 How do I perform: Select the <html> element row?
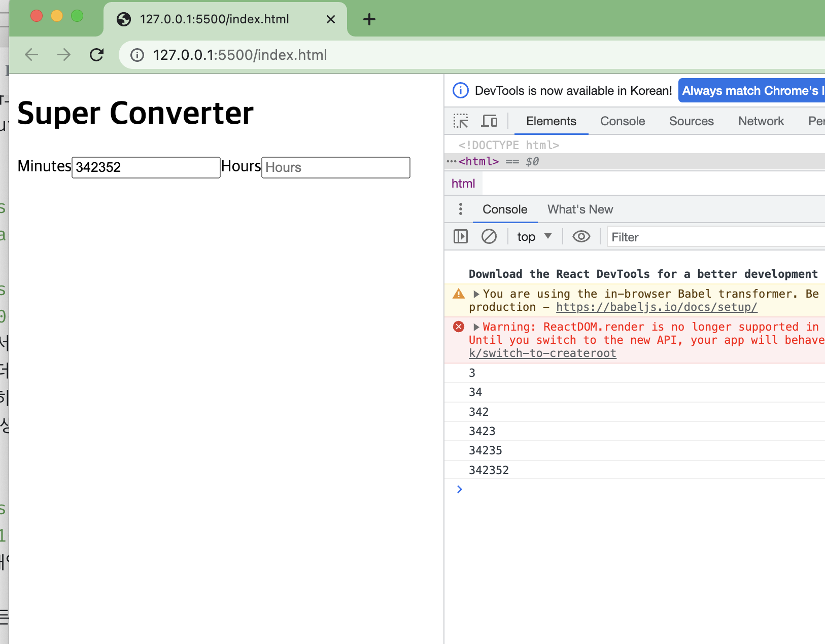634,162
